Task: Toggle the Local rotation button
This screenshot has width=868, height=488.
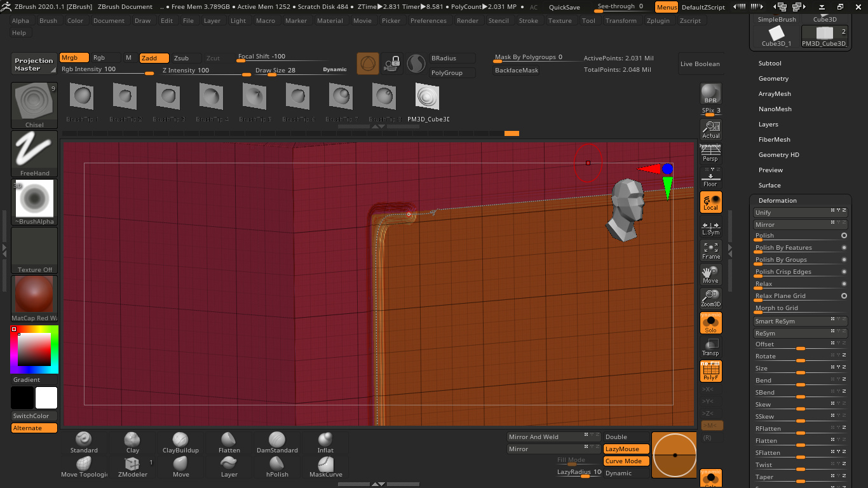Action: (x=711, y=203)
